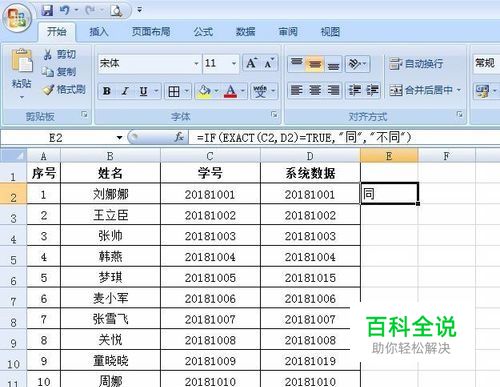
Task: Center text horizontally
Action: 315,90
